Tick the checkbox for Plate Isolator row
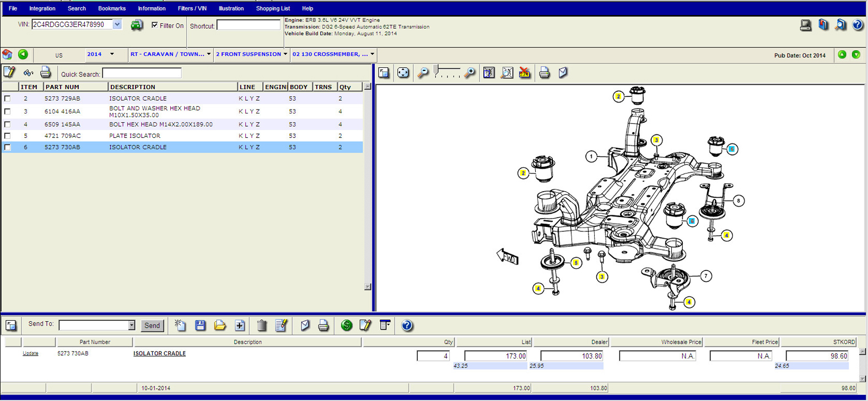Screen dimensions: 868x401 [x=8, y=136]
